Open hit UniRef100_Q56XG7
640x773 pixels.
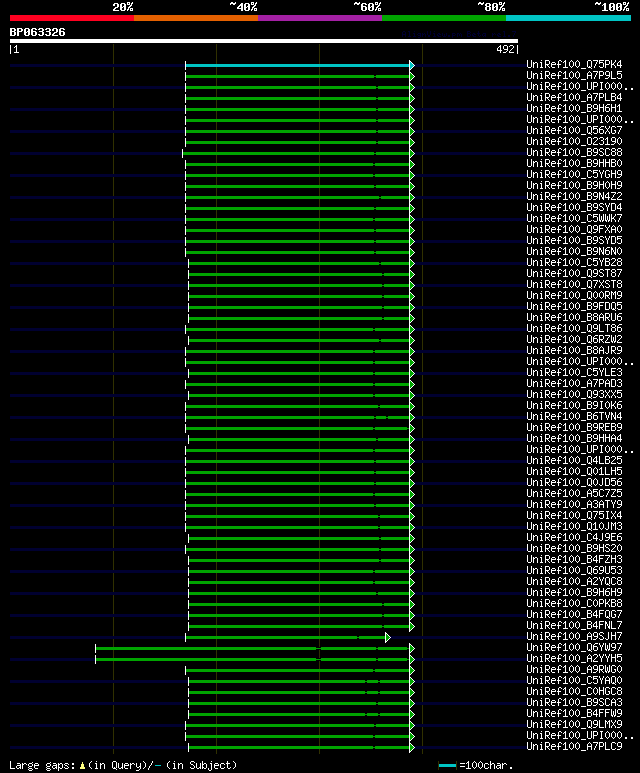pos(574,131)
